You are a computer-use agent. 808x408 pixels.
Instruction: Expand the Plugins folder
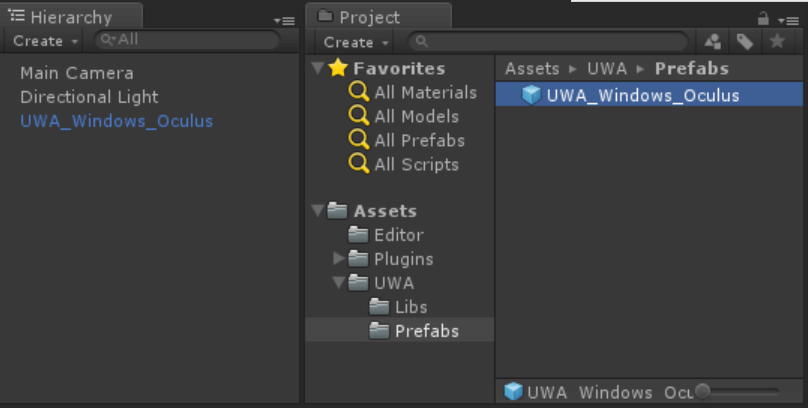pyautogui.click(x=339, y=259)
